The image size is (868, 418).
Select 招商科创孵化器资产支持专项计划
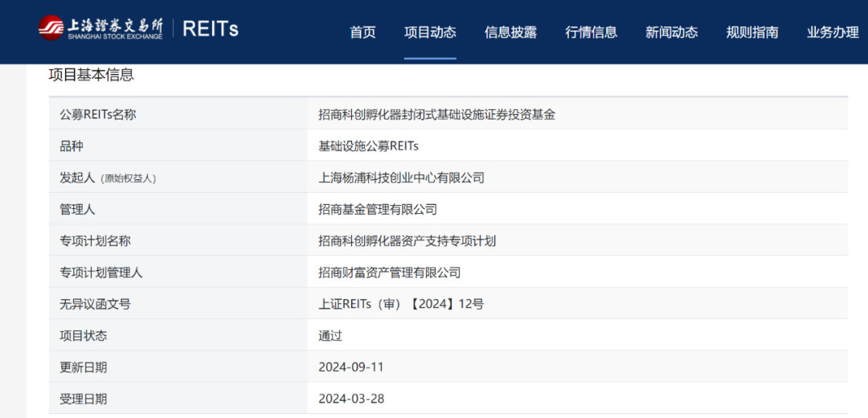407,241
